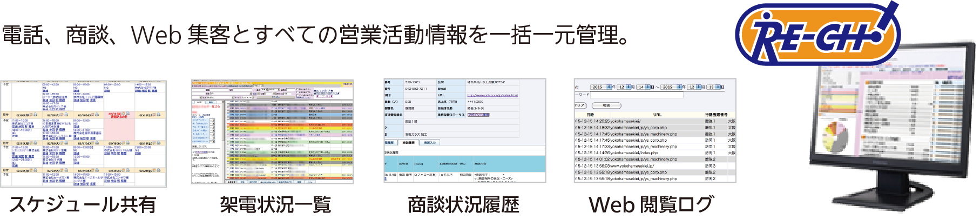Click the 日時 column header
The width and height of the screenshot is (980, 219).
pyautogui.click(x=590, y=115)
